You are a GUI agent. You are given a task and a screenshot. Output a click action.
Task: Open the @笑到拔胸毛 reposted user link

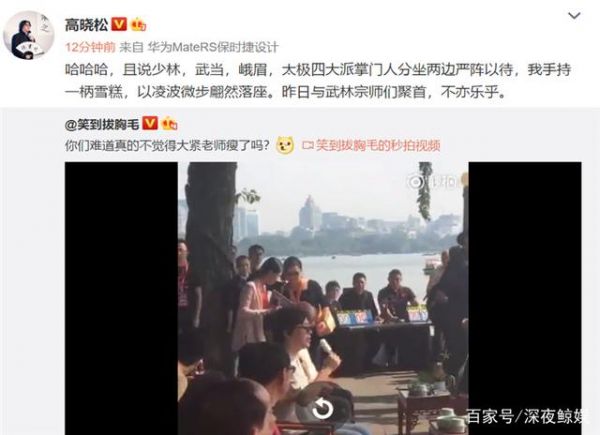(102, 124)
